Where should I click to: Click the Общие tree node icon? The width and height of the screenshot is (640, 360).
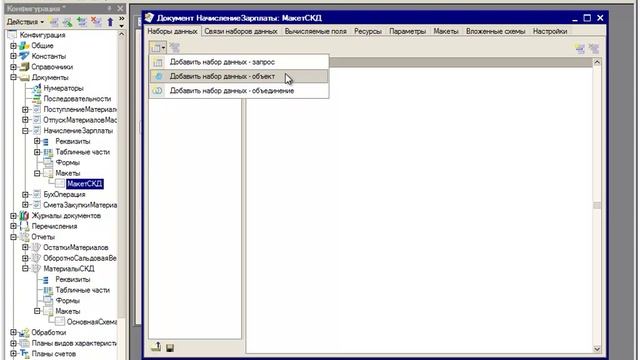24,46
